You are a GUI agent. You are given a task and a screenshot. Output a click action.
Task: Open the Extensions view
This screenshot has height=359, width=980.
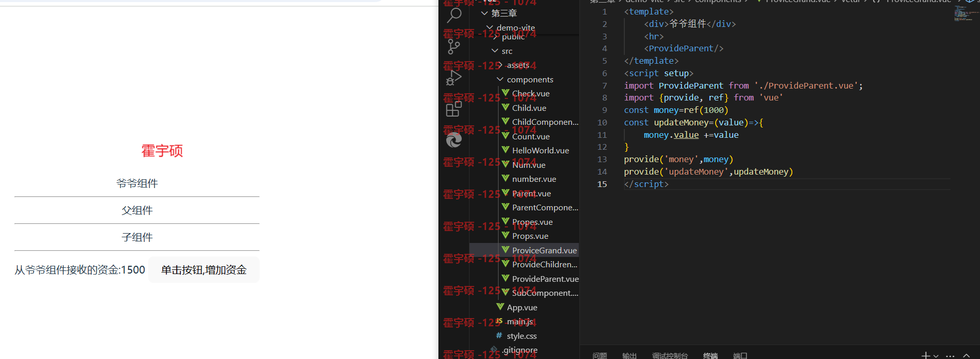pyautogui.click(x=454, y=109)
